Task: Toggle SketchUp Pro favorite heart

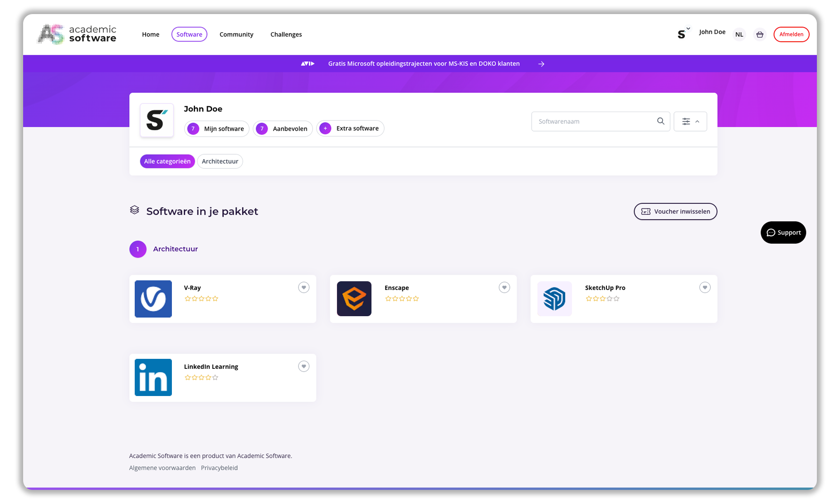Action: [704, 288]
